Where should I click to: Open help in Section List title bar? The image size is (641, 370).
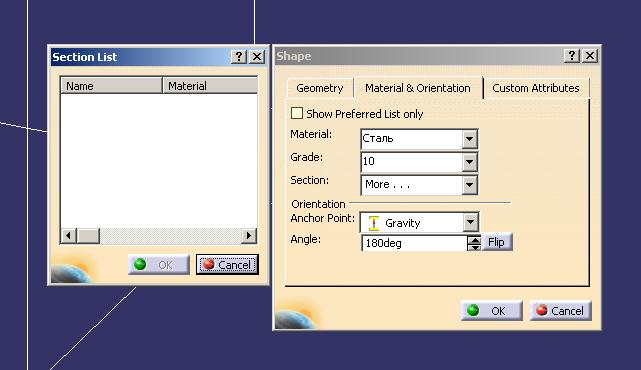[x=239, y=56]
